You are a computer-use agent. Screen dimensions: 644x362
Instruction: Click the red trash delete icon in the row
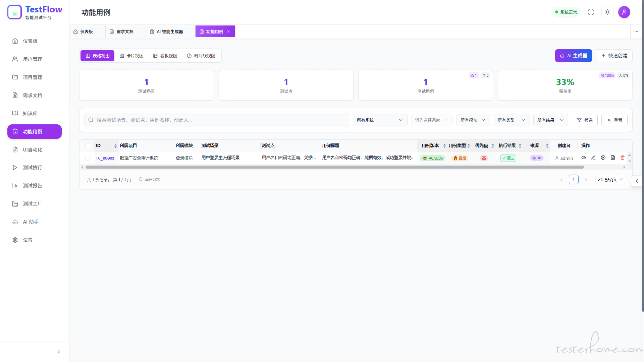[x=623, y=158]
